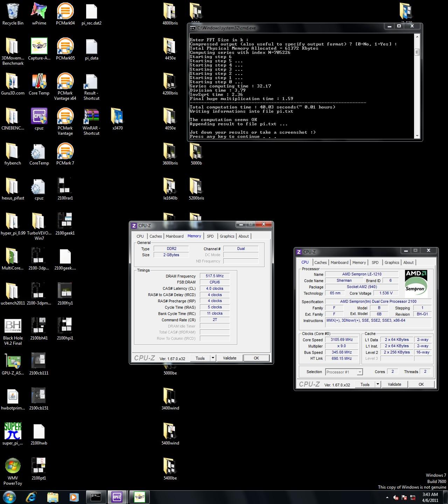
Task: Select the pi_rec.dat2 file icon
Action: [91, 14]
